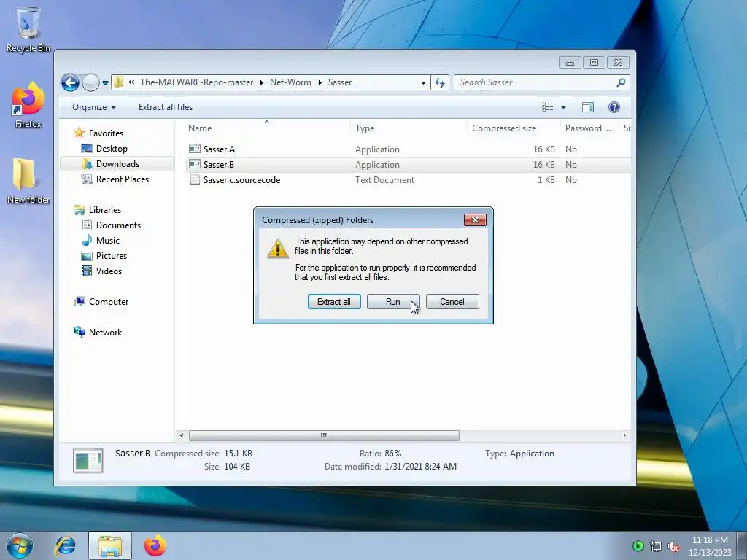Click the Sasser breadcrumb segment
Screen dimensions: 747x560
click(340, 82)
